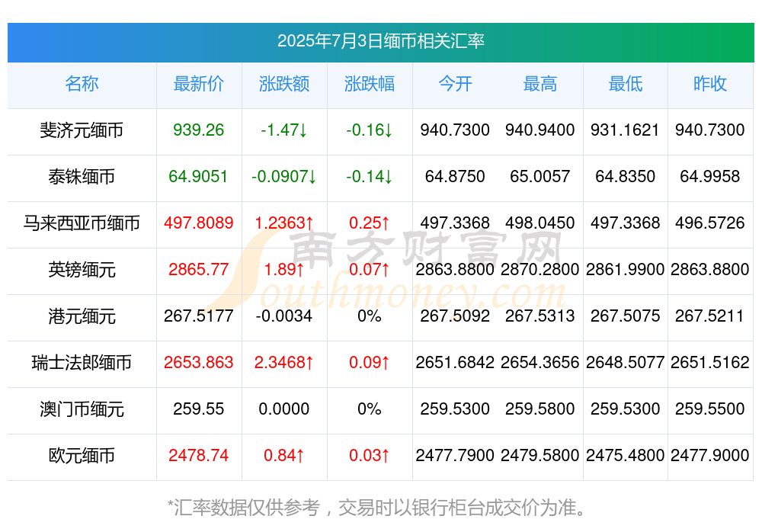The height and width of the screenshot is (532, 762).
Task: Click the low value 931.1621
Action: pyautogui.click(x=625, y=130)
